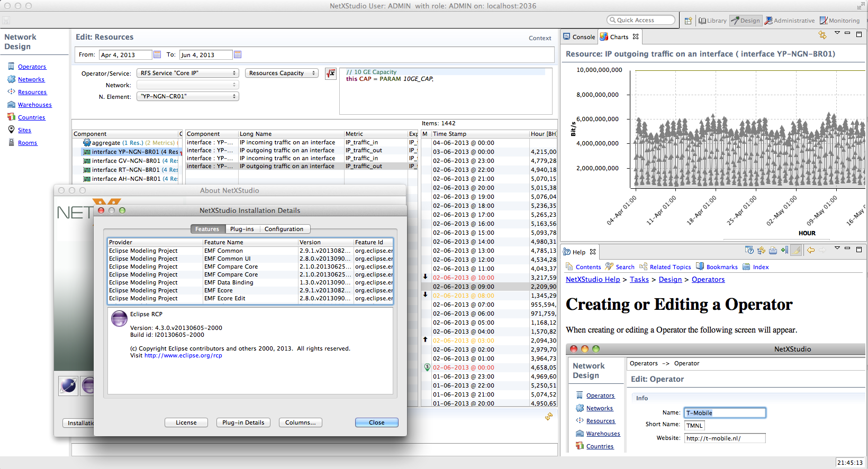Click the Operators icon in left sidebar
The width and height of the screenshot is (868, 469).
[11, 66]
